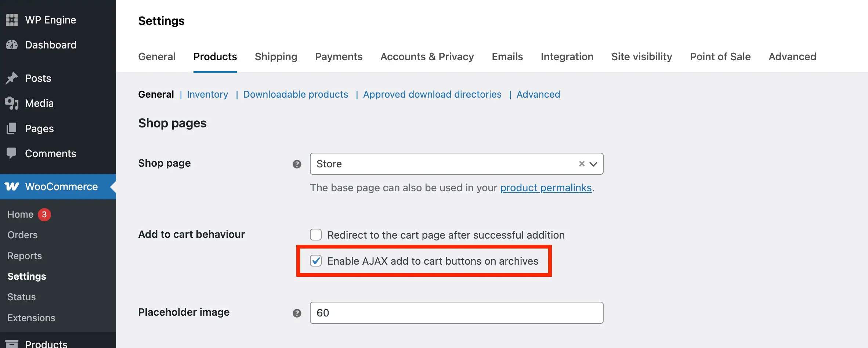Image resolution: width=868 pixels, height=348 pixels.
Task: Go to Approved download directories
Action: [x=432, y=94]
